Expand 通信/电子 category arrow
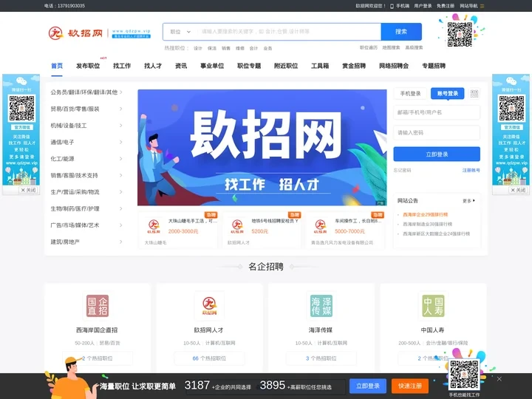This screenshot has height=399, width=532. pyautogui.click(x=121, y=142)
